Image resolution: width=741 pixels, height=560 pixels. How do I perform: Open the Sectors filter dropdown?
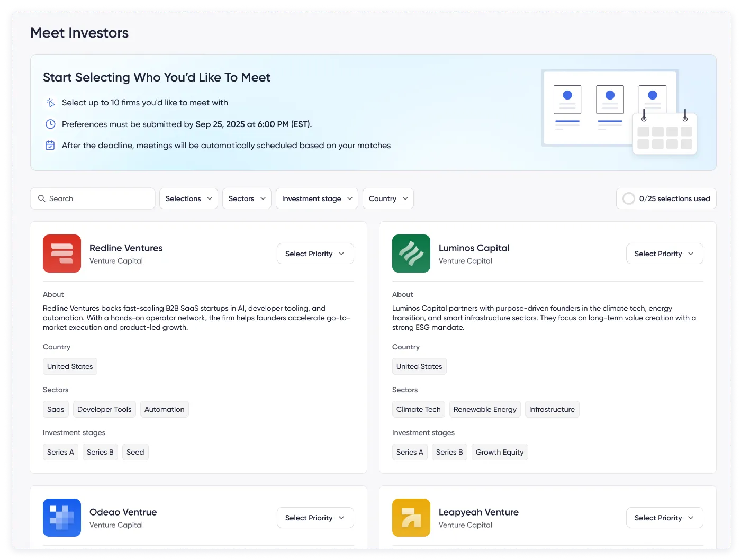(246, 198)
